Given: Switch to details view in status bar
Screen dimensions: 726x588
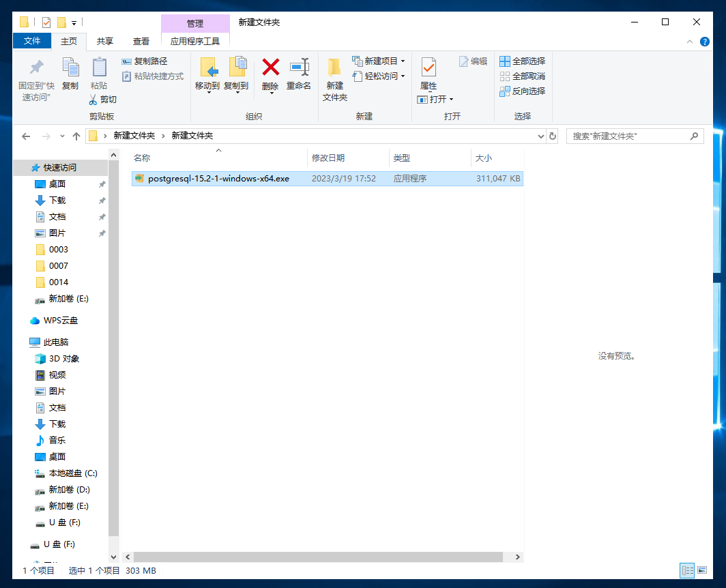Looking at the screenshot, I should tap(687, 570).
